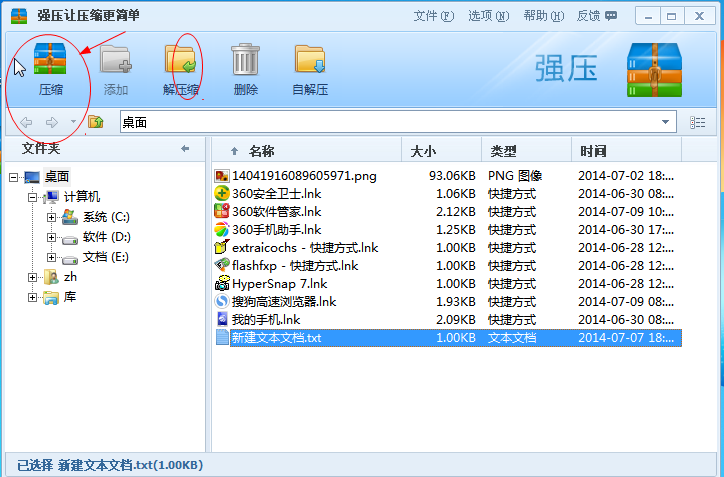
Task: Select 软件 (D:) in the tree
Action: 107,237
